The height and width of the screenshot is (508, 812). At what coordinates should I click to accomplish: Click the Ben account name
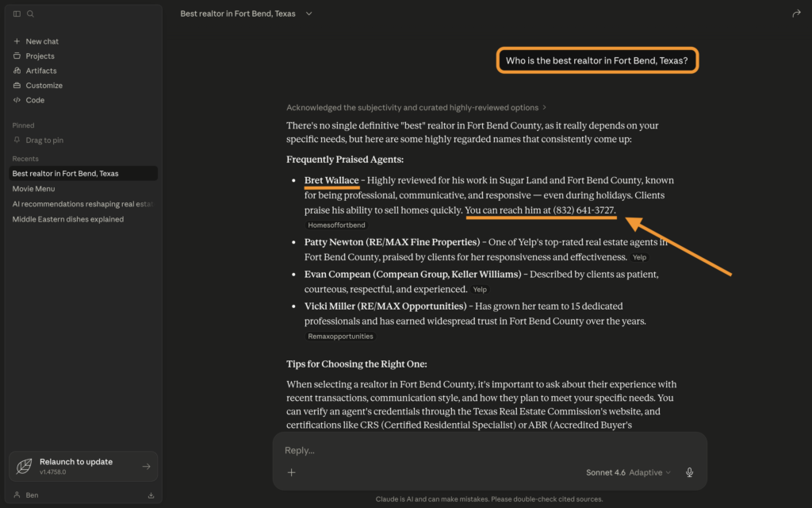(32, 495)
